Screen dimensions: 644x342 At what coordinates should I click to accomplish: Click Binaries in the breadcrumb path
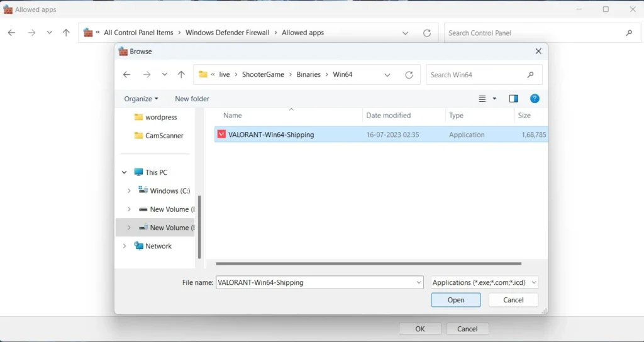click(x=308, y=75)
